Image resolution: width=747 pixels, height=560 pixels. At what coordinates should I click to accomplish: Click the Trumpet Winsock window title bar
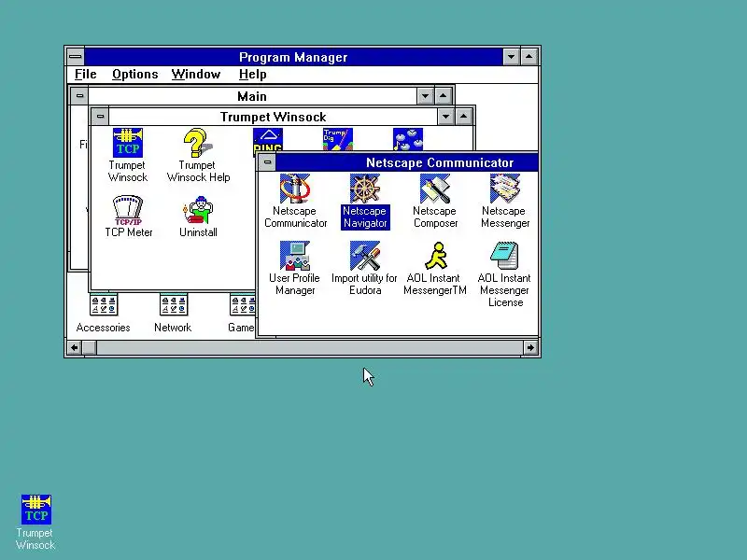click(x=273, y=117)
